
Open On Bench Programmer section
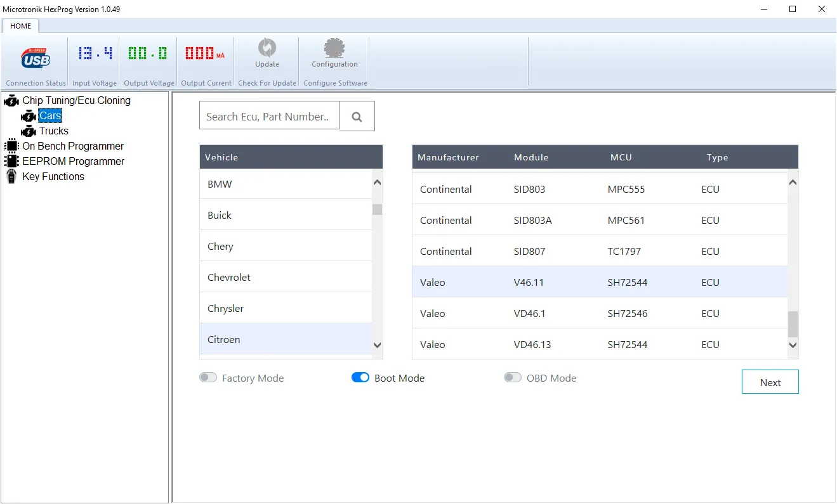pos(73,146)
